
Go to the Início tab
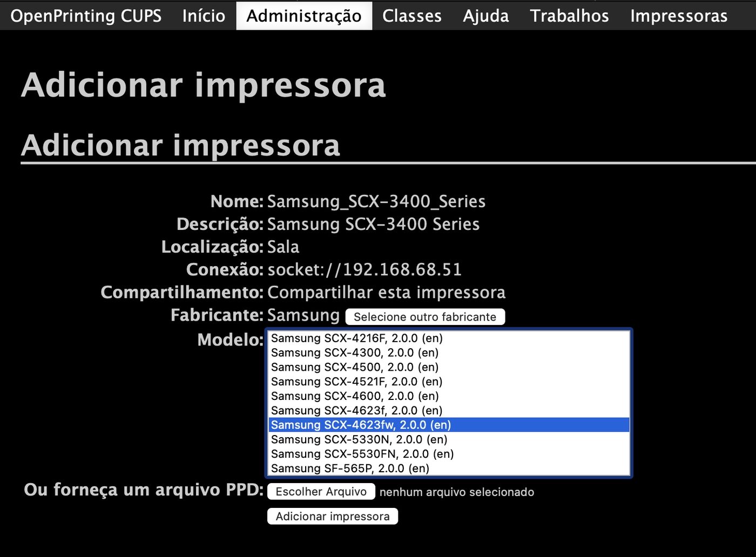(x=204, y=16)
